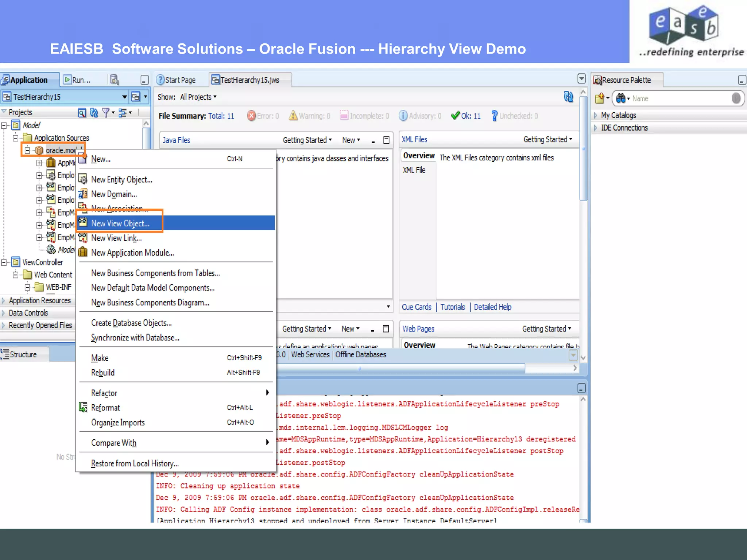Open the Compare With submenu
Image resolution: width=747 pixels, height=560 pixels.
pos(175,443)
